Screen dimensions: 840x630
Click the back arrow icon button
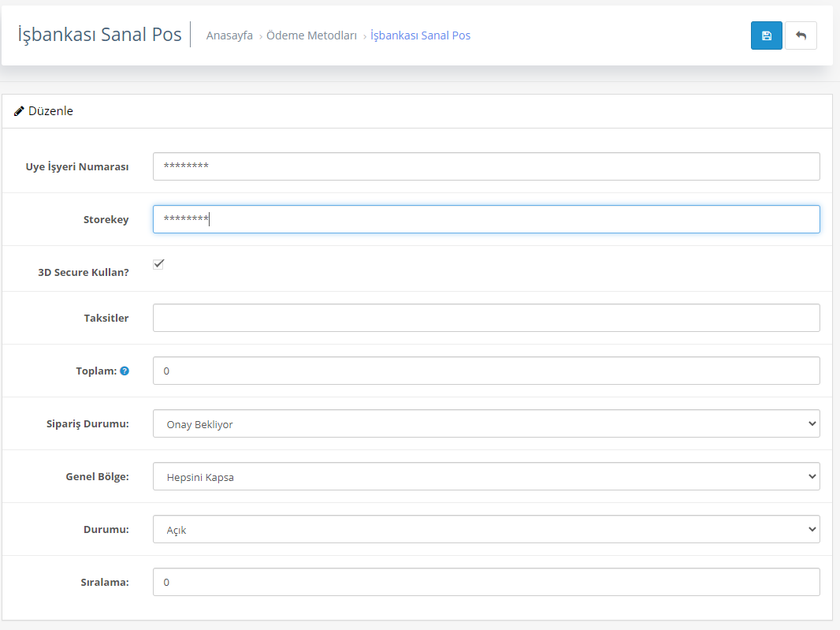pos(801,35)
